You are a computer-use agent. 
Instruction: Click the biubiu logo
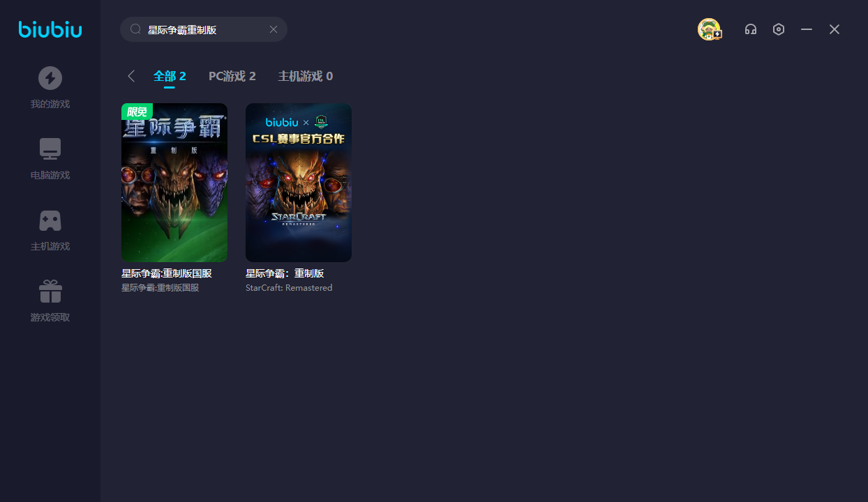50,29
